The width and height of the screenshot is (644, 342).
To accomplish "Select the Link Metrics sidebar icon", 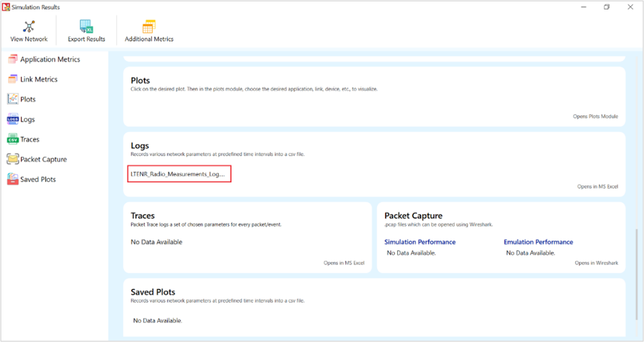I will (x=13, y=79).
